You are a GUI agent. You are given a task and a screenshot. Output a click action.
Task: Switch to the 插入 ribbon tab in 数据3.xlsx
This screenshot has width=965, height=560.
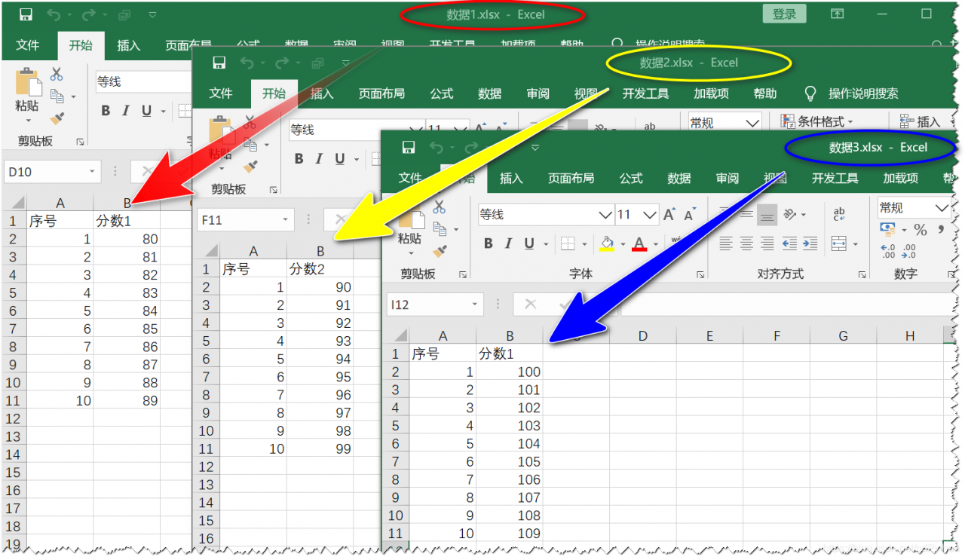click(512, 178)
